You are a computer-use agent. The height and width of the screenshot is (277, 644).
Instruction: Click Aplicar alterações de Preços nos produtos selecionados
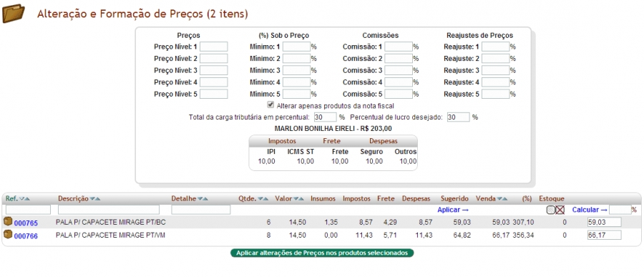(322, 253)
